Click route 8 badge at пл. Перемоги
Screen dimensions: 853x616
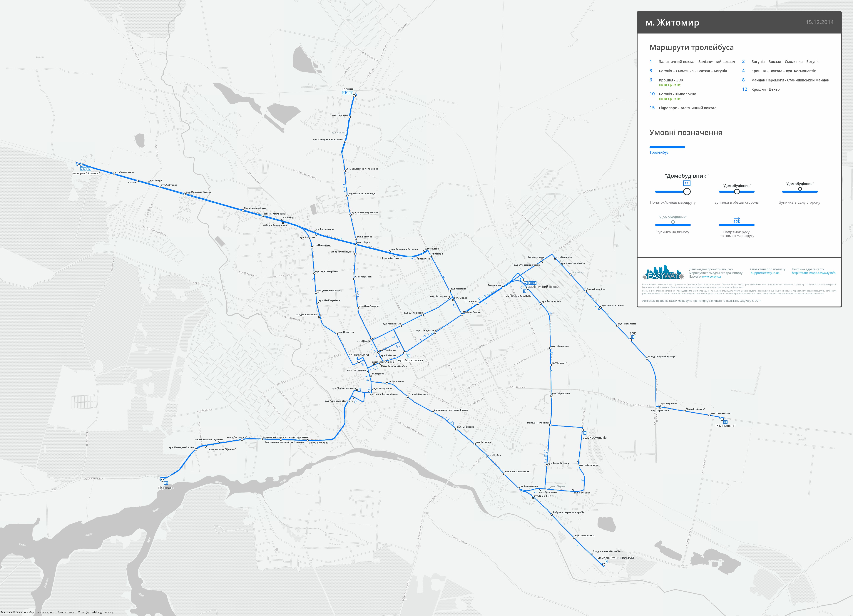tap(356, 358)
